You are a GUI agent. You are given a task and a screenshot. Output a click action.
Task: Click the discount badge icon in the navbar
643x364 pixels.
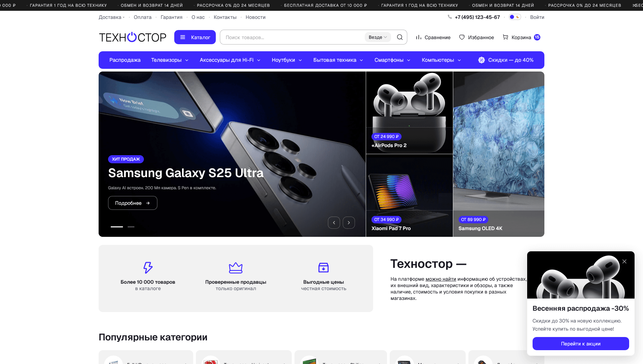tap(482, 60)
